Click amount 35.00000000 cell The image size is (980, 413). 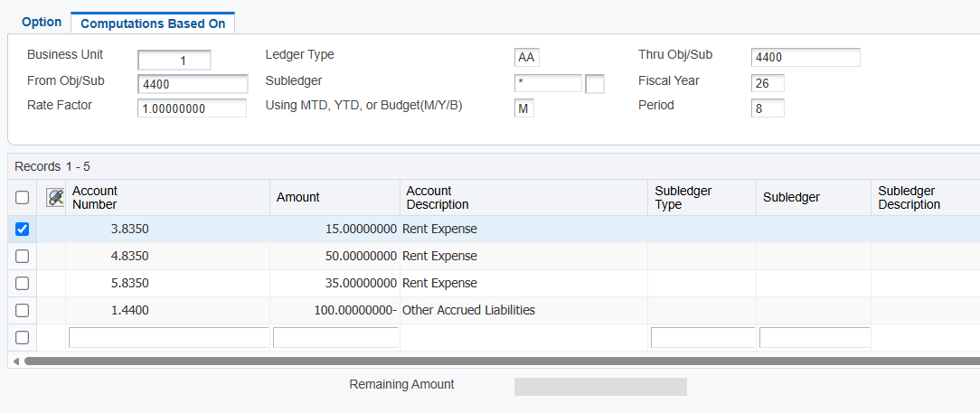335,283
